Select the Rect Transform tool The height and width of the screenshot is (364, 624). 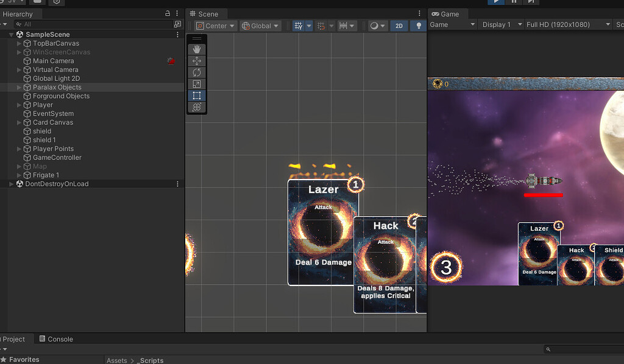tap(196, 96)
